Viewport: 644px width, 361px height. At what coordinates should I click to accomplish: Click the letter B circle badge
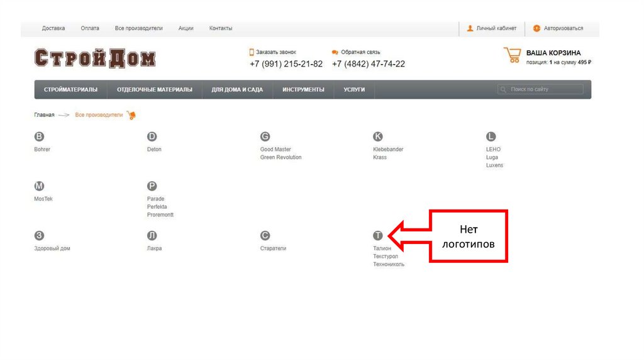(39, 136)
